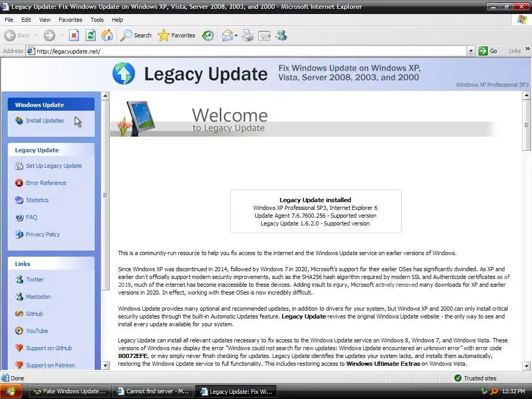Click the Support on GitHub heart icon

pyautogui.click(x=19, y=348)
